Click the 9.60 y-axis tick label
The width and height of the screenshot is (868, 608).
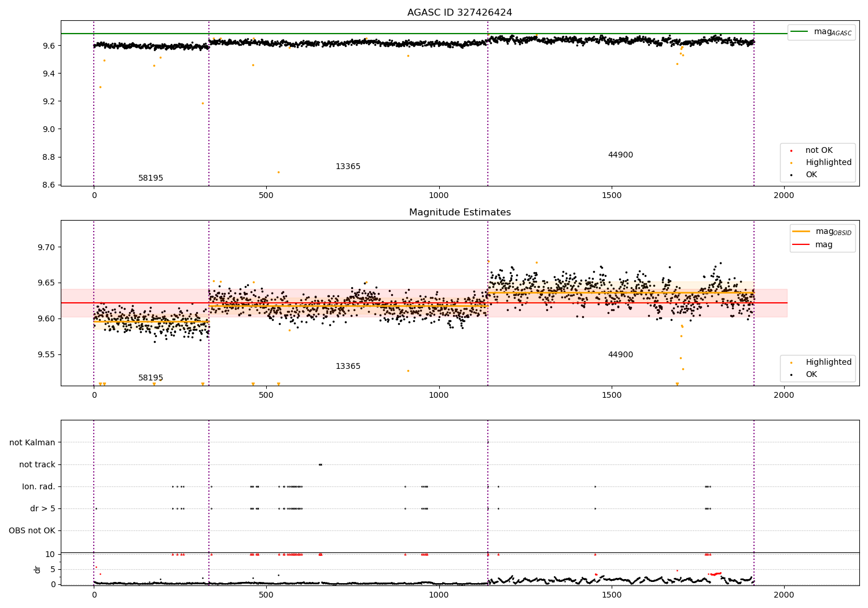tap(47, 319)
